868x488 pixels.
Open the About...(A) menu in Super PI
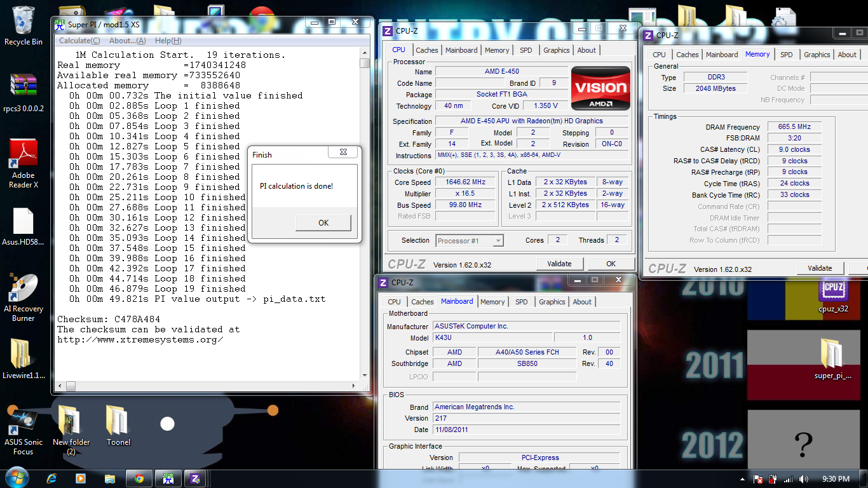pyautogui.click(x=128, y=41)
